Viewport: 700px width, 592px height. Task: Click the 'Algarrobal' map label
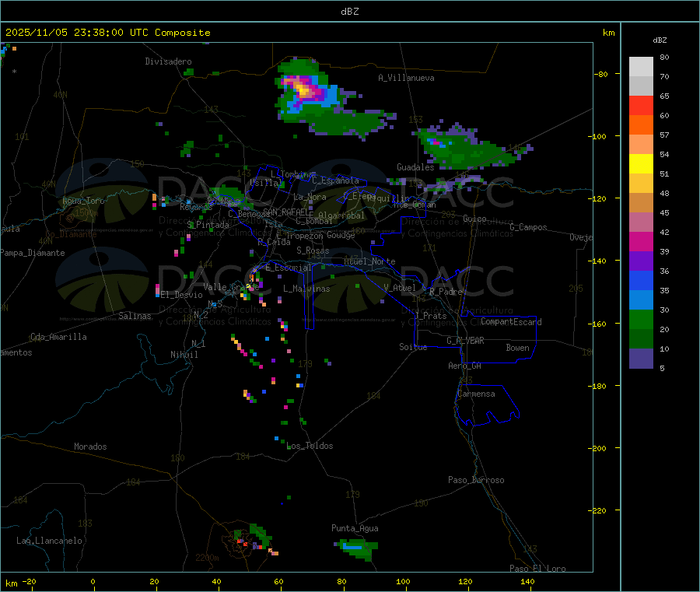point(341,215)
